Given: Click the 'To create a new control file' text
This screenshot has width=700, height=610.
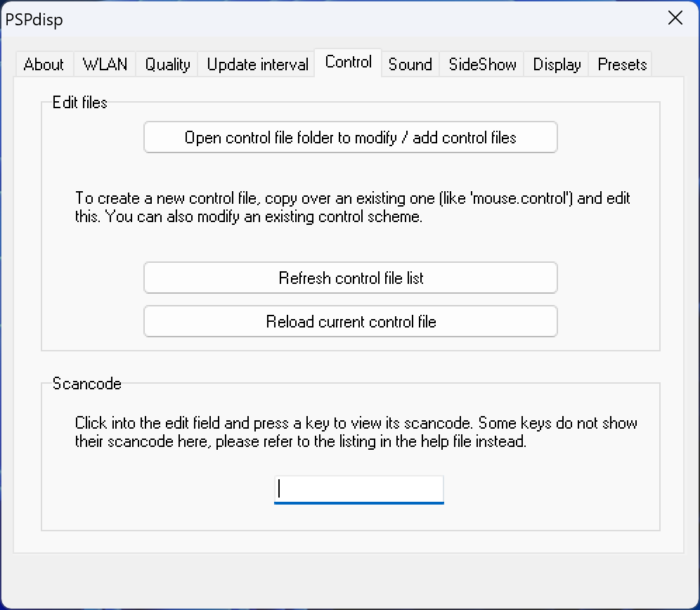Looking at the screenshot, I should point(353,207).
